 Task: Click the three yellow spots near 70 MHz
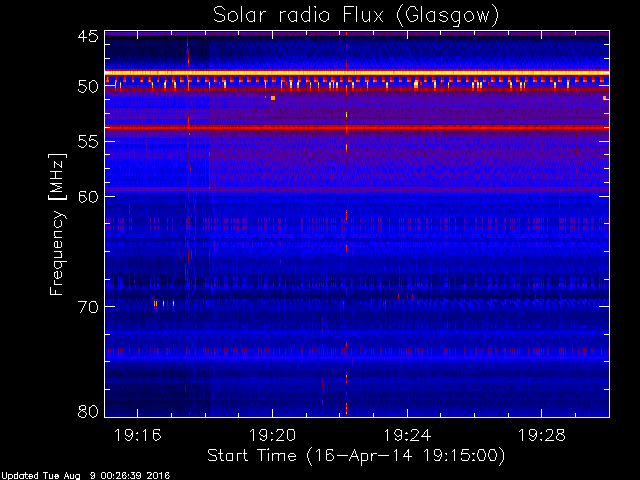coord(164,303)
